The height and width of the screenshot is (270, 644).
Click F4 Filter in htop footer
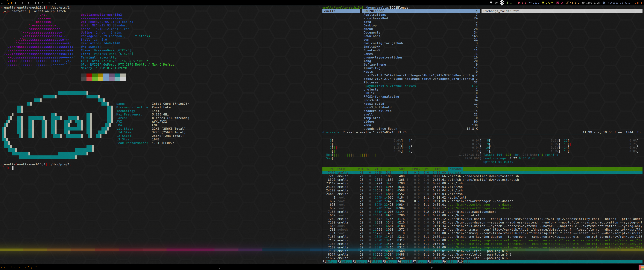[x=375, y=262]
